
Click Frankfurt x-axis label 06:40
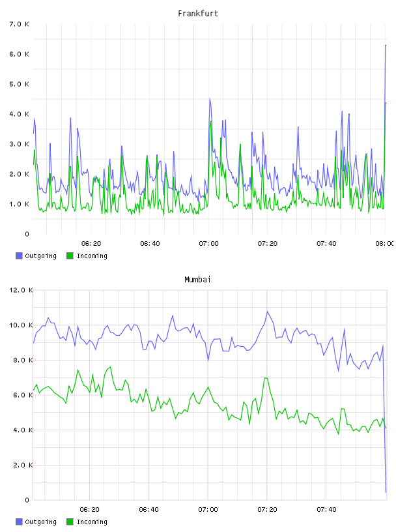[150, 244]
